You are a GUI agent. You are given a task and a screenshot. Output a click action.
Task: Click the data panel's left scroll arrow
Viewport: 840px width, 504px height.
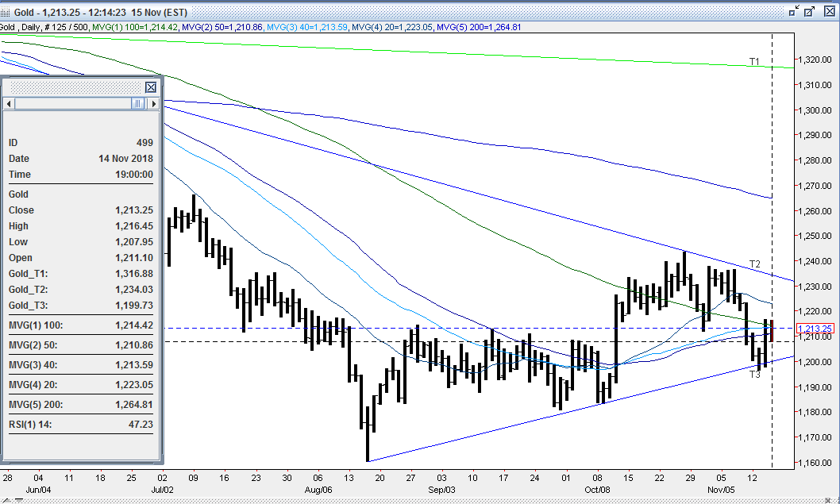click(9, 103)
